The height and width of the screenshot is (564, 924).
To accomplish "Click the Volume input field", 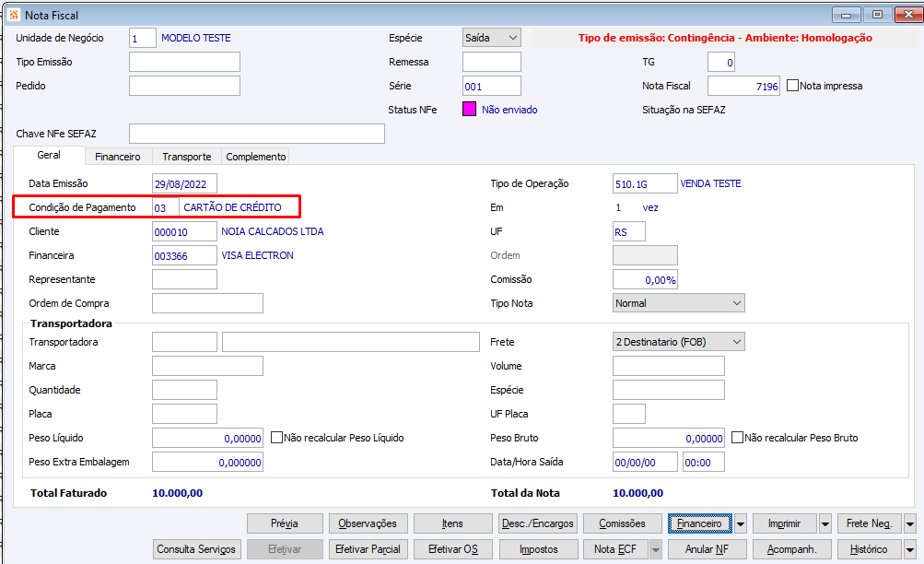I will click(669, 366).
